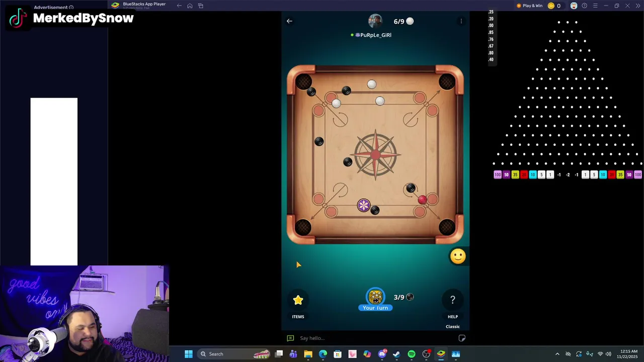Click the left cyan 10 Plinko slot
Viewport: 644px width, 362px height.
point(533,174)
